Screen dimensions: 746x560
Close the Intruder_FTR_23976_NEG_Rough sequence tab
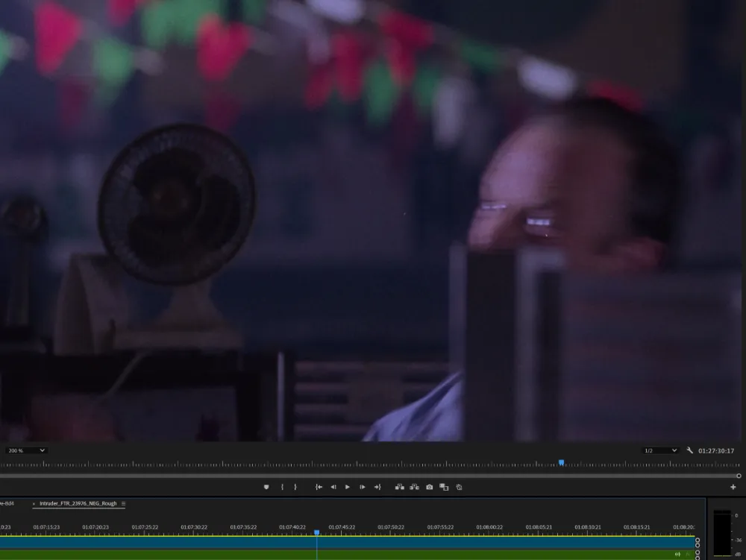[x=34, y=503]
